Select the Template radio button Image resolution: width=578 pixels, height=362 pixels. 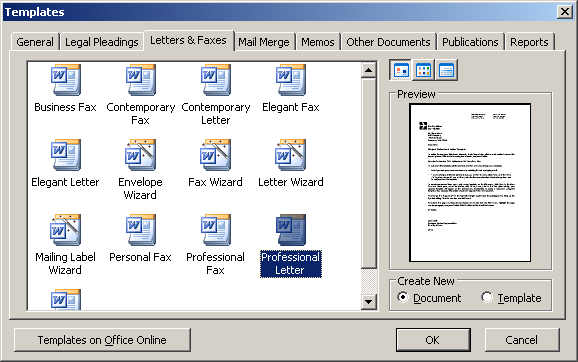[x=487, y=297]
